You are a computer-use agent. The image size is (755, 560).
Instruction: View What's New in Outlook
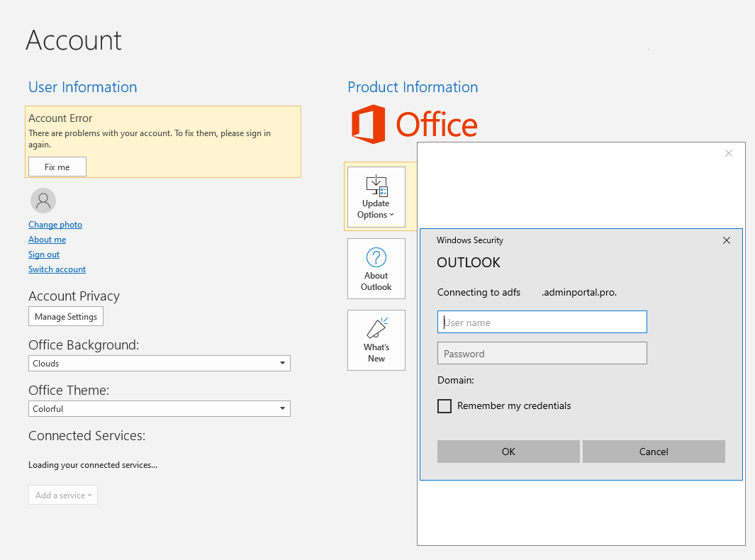pyautogui.click(x=376, y=340)
